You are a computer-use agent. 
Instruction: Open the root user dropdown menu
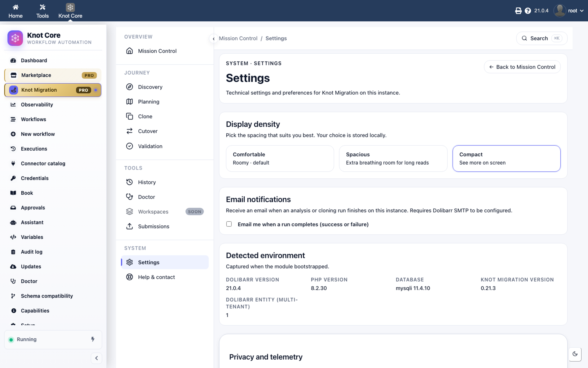(x=569, y=11)
